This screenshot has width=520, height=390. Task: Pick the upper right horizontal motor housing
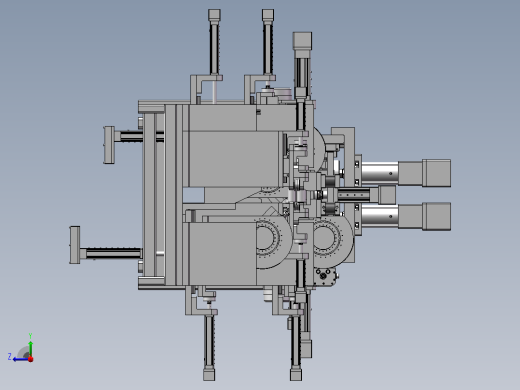tap(437, 173)
